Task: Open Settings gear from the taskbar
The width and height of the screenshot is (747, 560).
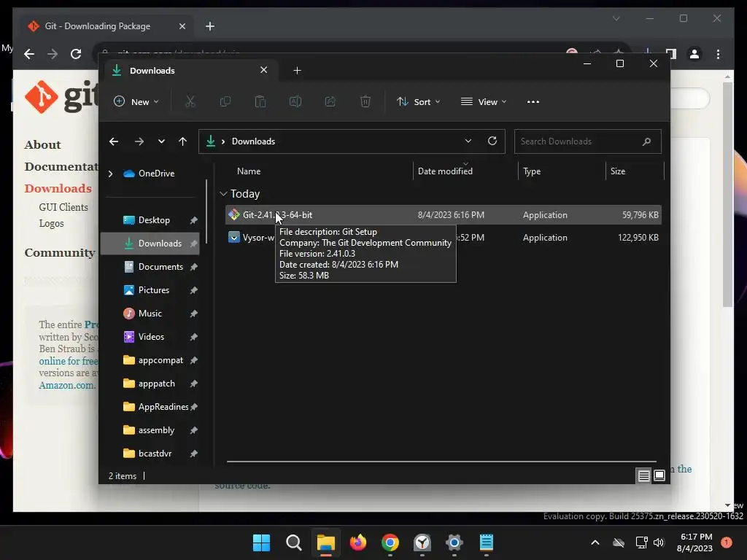Action: click(x=454, y=542)
